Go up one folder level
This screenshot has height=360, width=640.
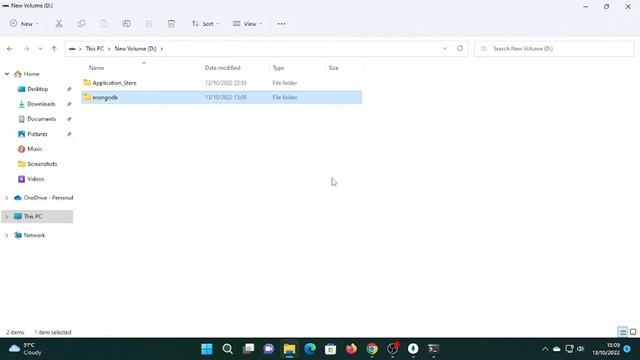54,49
